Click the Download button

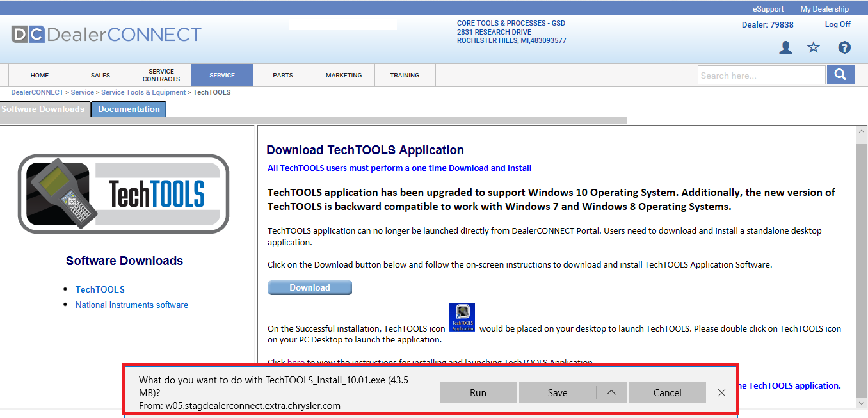(309, 287)
